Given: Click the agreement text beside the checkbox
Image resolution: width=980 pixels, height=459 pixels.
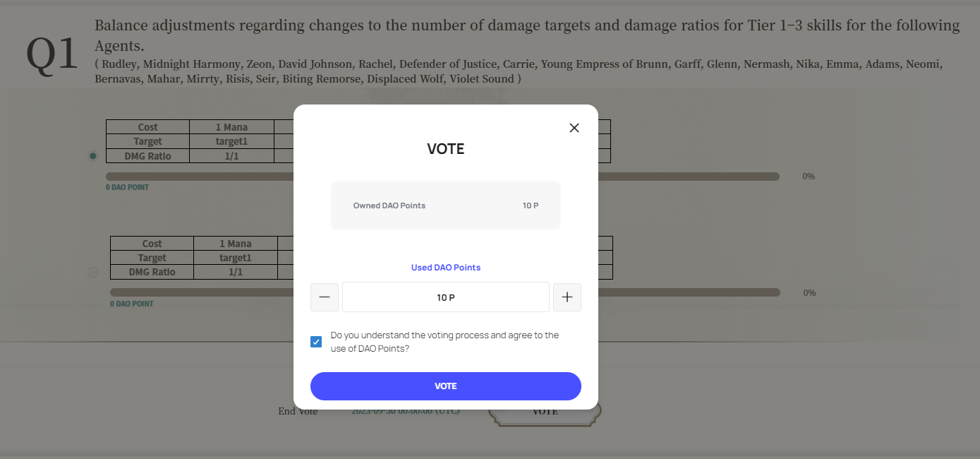Looking at the screenshot, I should [x=444, y=342].
